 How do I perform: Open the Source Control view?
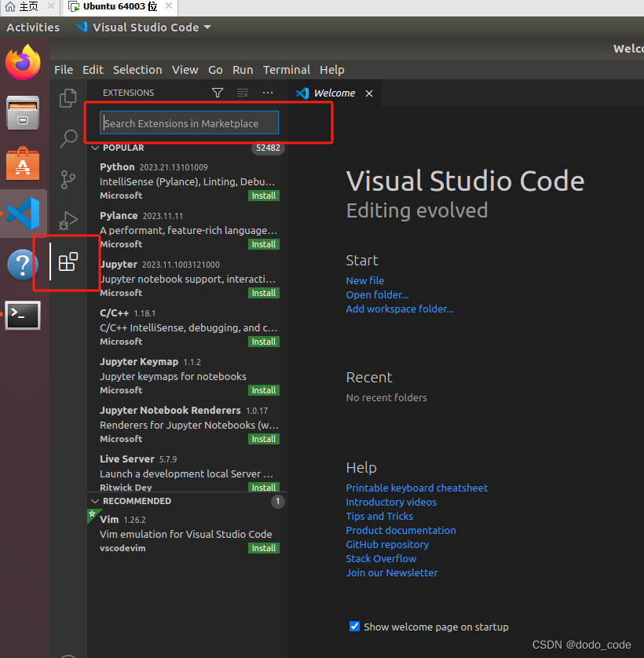68,180
